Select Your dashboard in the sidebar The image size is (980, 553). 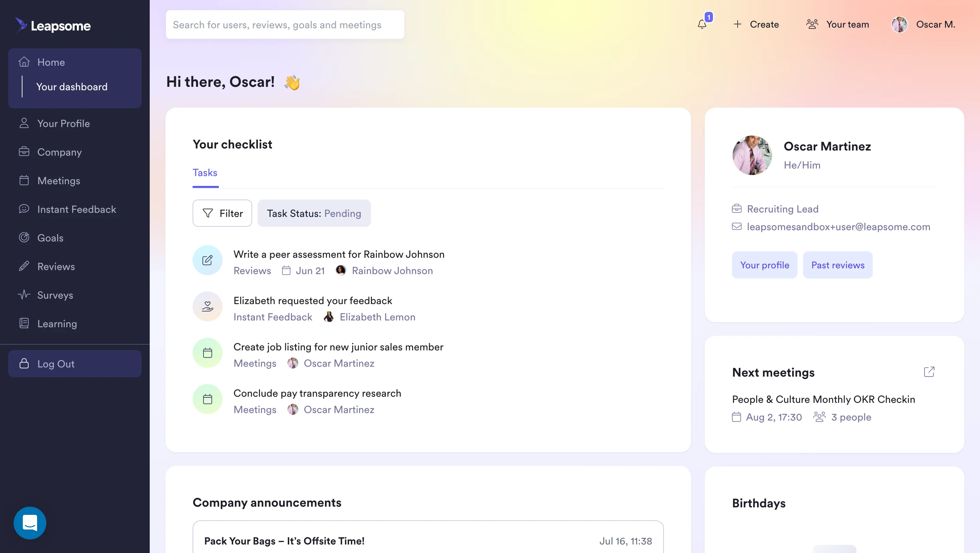tap(71, 87)
